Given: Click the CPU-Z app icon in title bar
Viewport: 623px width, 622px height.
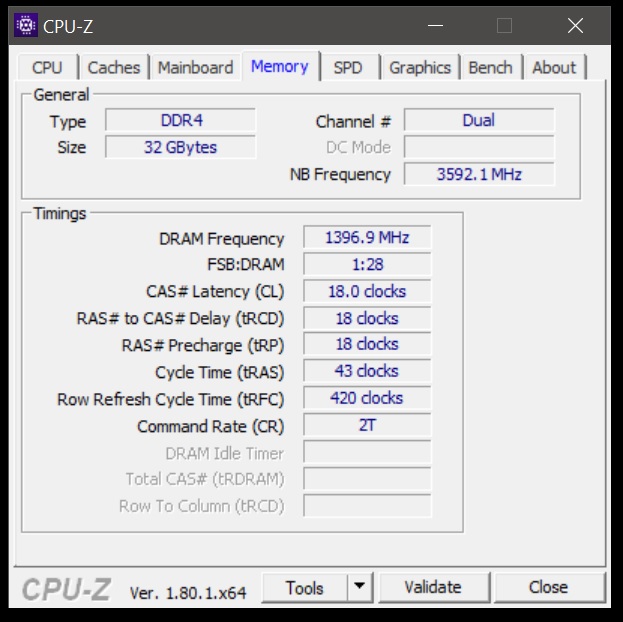Looking at the screenshot, I should pos(26,25).
